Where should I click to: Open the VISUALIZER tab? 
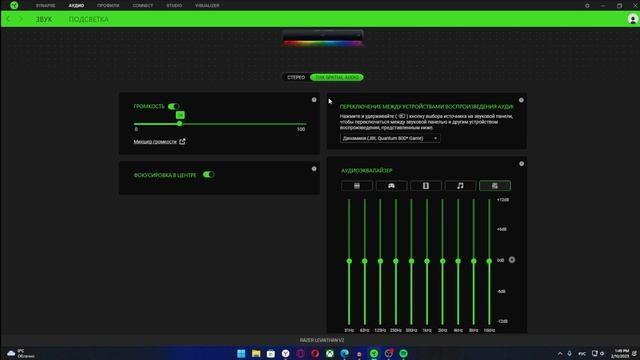point(207,6)
